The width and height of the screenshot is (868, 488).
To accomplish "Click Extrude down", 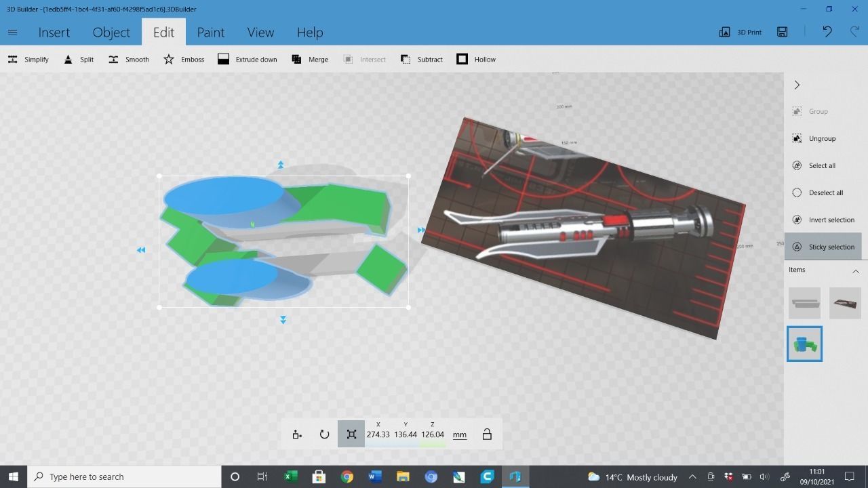I will pos(247,59).
